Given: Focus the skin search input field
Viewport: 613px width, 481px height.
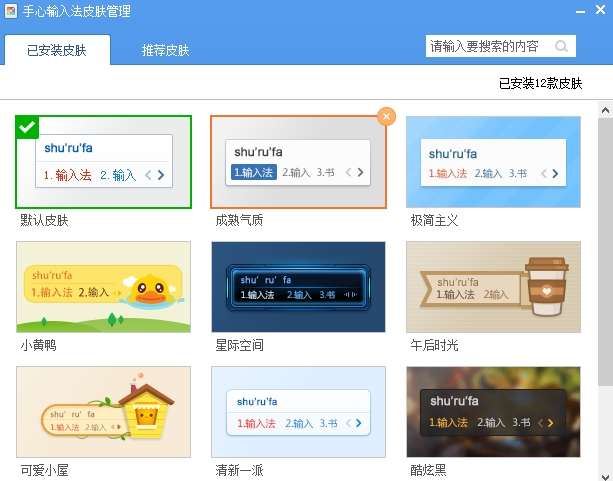Looking at the screenshot, I should 500,46.
